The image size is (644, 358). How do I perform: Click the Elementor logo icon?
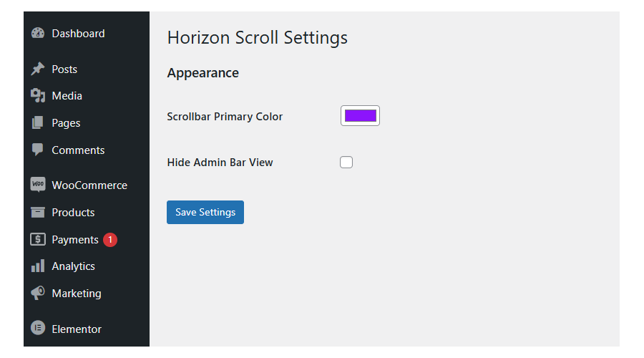(x=38, y=329)
